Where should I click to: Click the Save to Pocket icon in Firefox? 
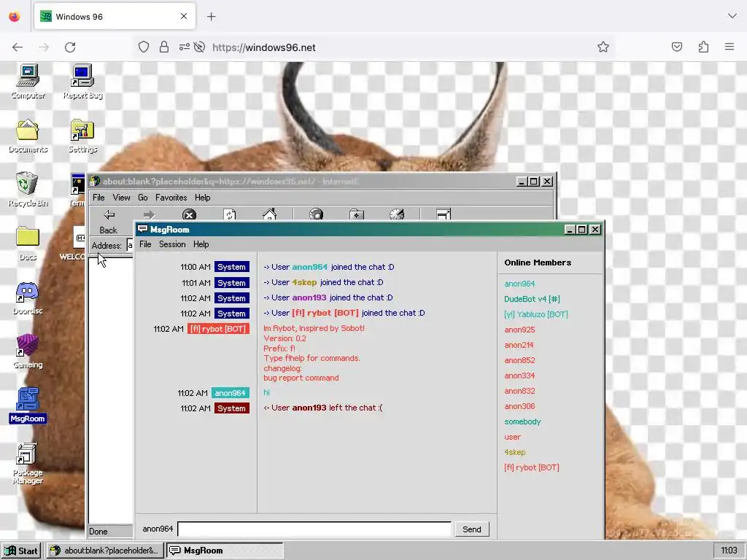676,47
